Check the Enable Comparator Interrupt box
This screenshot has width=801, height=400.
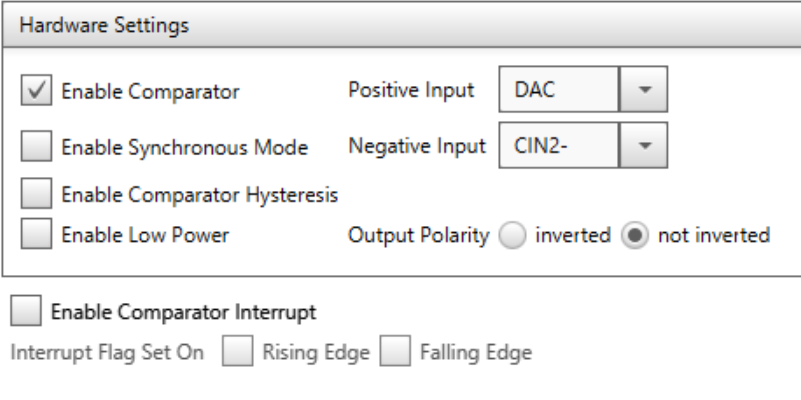(26, 310)
